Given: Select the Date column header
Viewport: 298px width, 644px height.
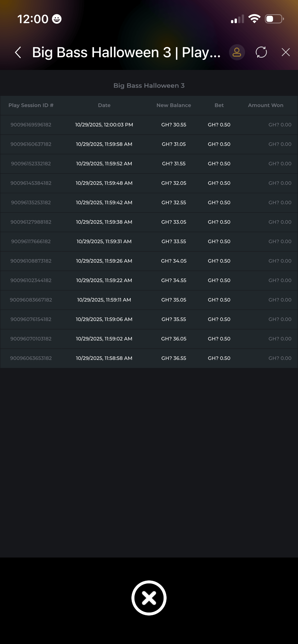Looking at the screenshot, I should (104, 105).
